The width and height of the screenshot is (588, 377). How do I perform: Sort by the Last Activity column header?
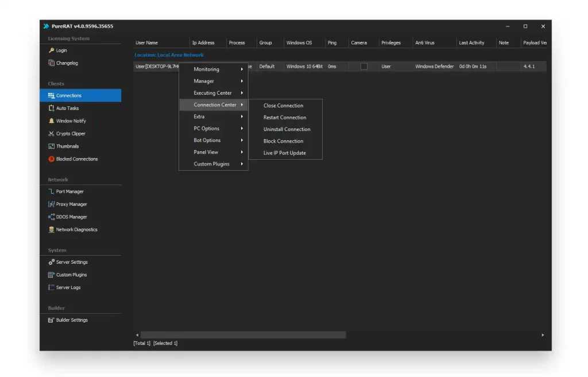[x=471, y=43]
